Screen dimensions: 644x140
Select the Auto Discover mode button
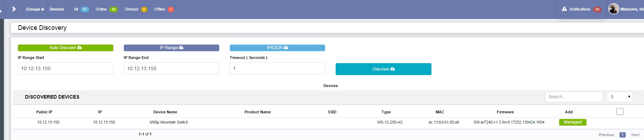pos(66,48)
